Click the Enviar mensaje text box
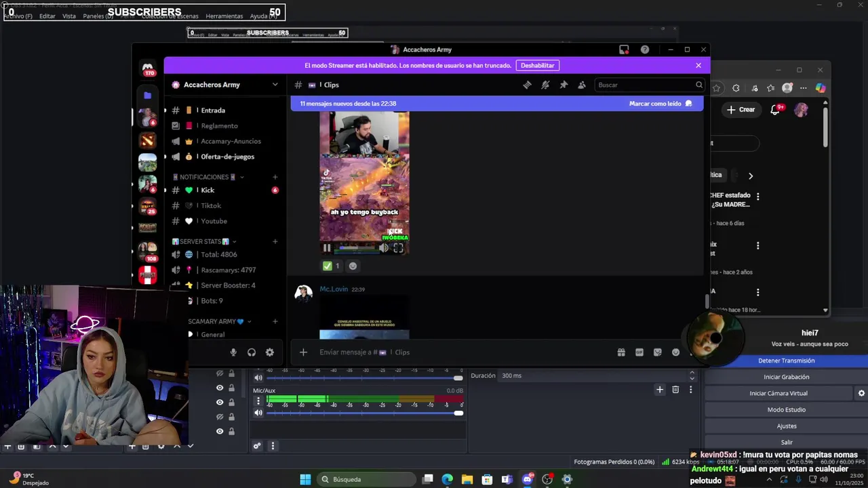The width and height of the screenshot is (868, 488). point(461,352)
